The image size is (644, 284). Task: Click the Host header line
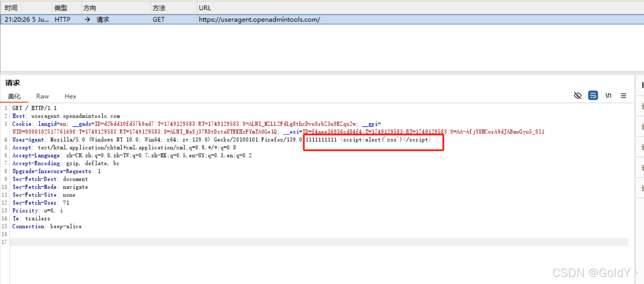pyautogui.click(x=66, y=116)
